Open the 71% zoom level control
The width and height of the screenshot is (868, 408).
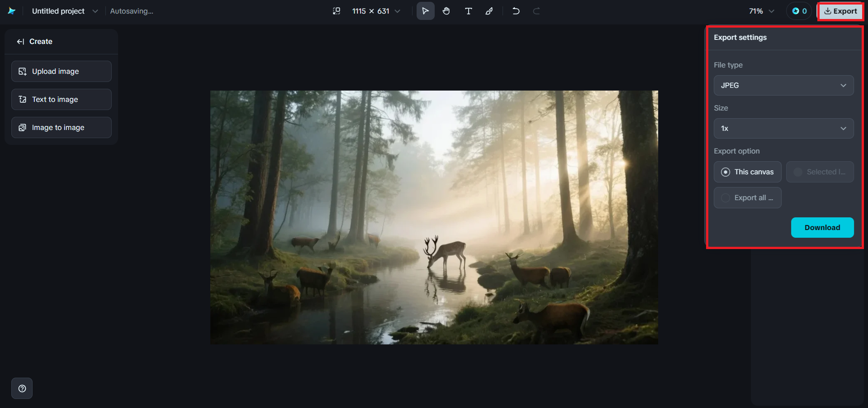pyautogui.click(x=760, y=11)
